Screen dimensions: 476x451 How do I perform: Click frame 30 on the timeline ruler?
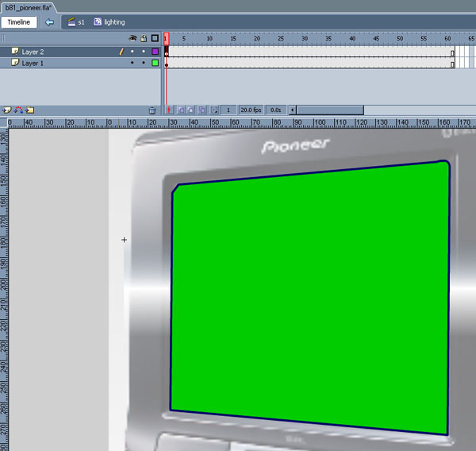(x=305, y=39)
